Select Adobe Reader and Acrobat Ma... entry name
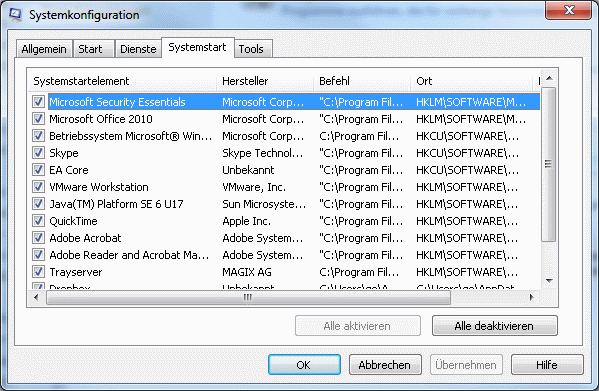 pos(129,255)
